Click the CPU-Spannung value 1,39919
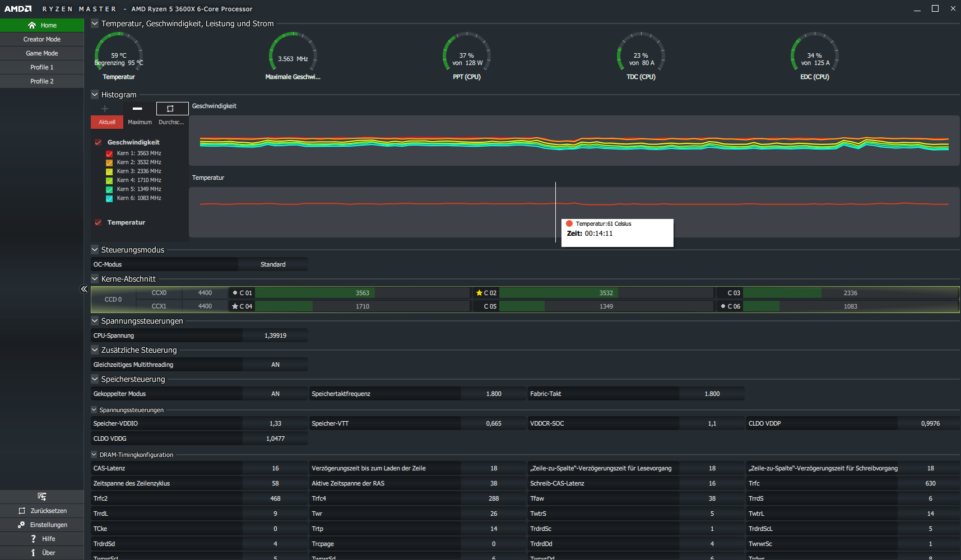This screenshot has width=961, height=560. 275,335
